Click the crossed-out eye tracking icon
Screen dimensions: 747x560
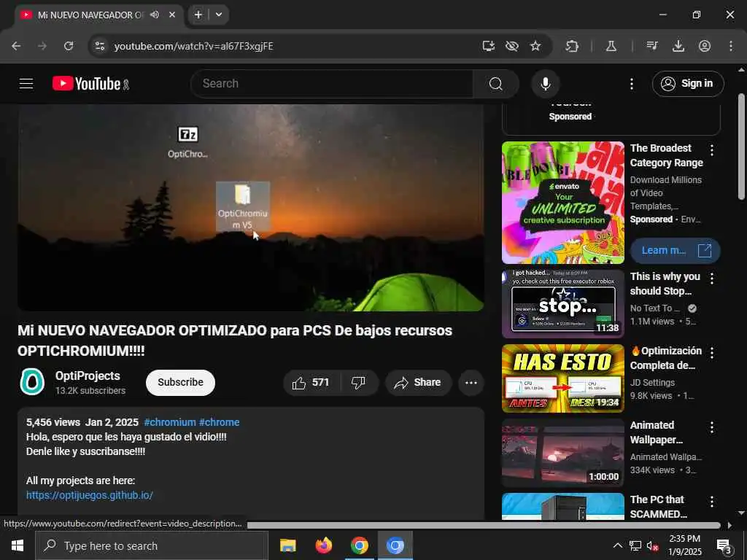(x=511, y=46)
